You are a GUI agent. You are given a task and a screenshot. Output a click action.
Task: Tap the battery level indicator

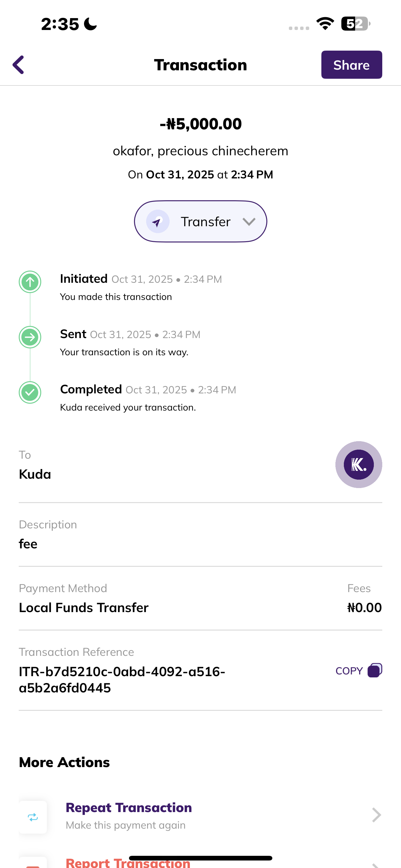355,23
